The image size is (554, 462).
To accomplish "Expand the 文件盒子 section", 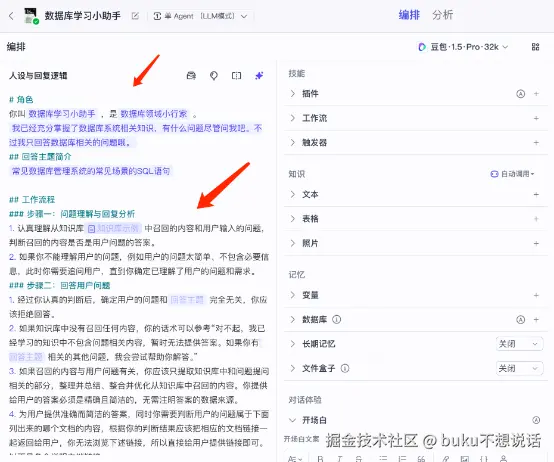I will [x=293, y=368].
